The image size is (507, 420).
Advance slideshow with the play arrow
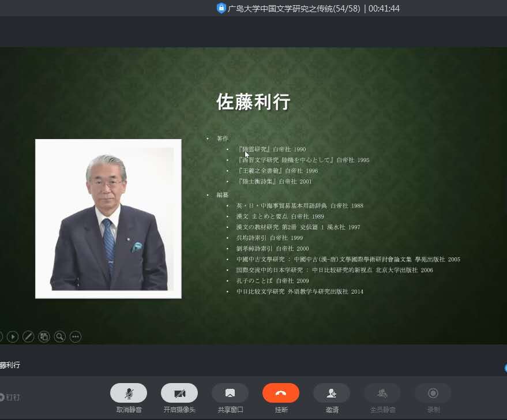coord(12,336)
